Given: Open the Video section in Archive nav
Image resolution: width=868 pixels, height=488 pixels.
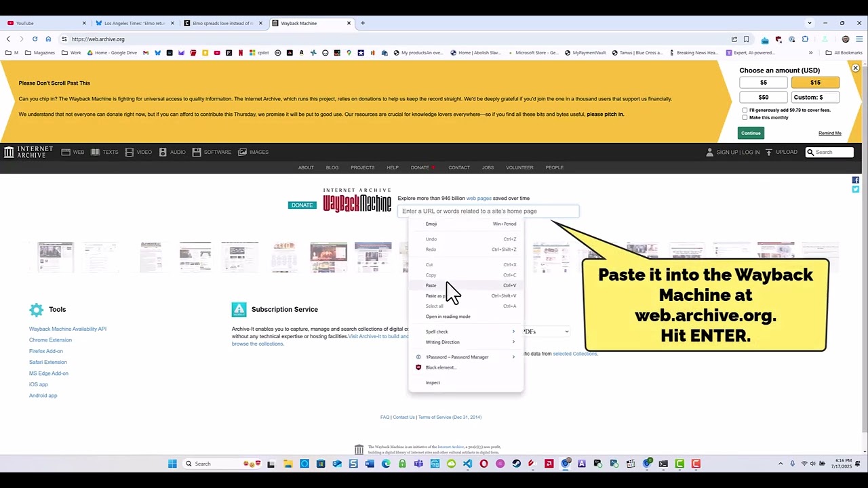Looking at the screenshot, I should (138, 152).
